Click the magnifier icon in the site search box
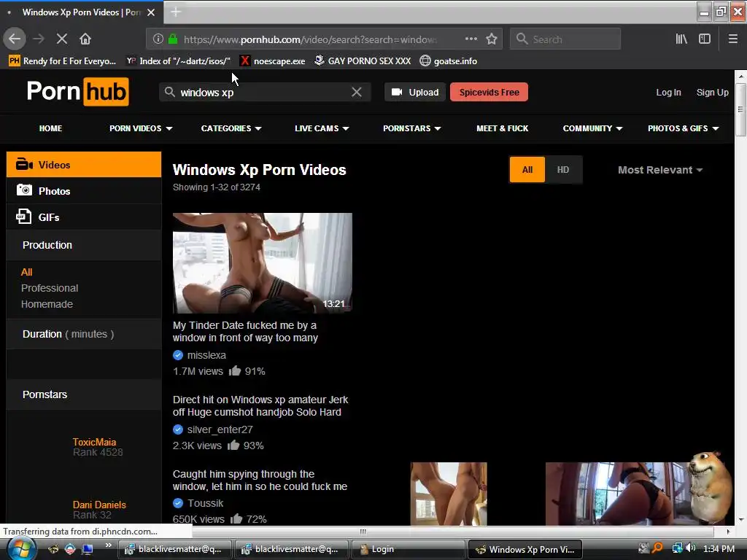 click(x=169, y=91)
